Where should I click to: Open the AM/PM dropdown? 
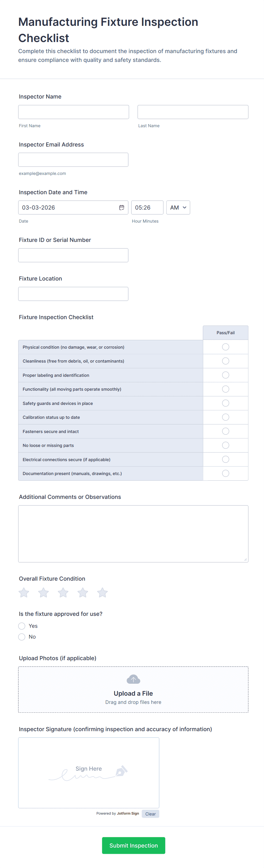click(x=178, y=208)
